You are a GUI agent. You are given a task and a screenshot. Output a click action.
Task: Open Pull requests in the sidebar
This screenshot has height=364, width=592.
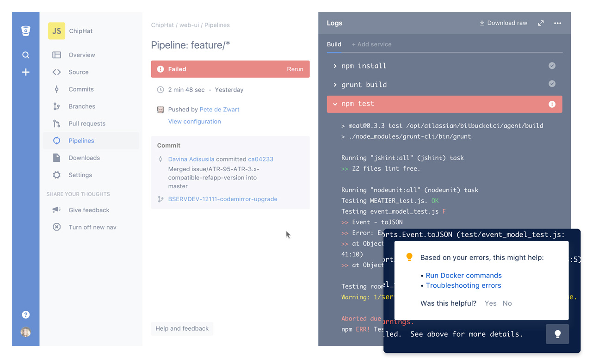[x=87, y=123]
